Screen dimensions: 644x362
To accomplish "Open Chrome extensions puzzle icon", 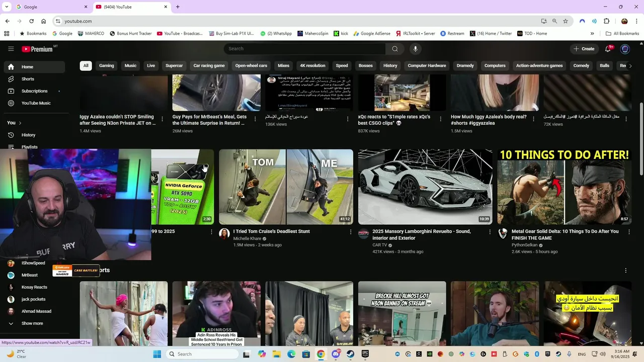I will click(606, 21).
